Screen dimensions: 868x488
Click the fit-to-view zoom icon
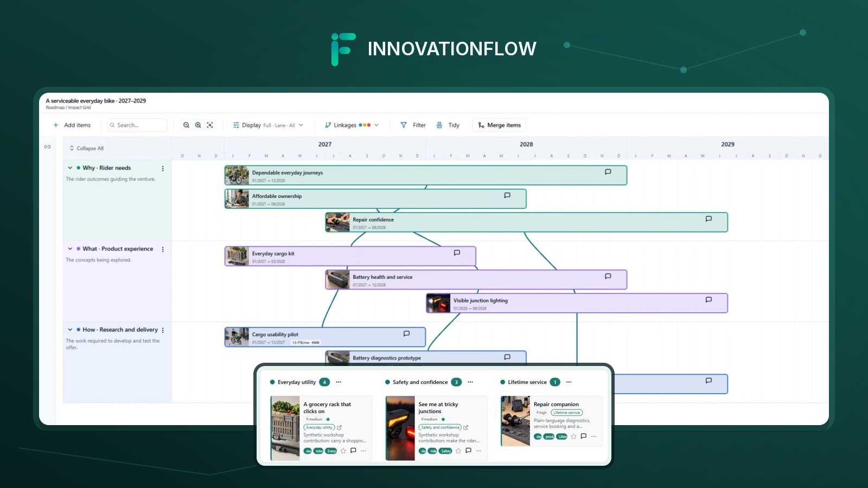point(210,125)
